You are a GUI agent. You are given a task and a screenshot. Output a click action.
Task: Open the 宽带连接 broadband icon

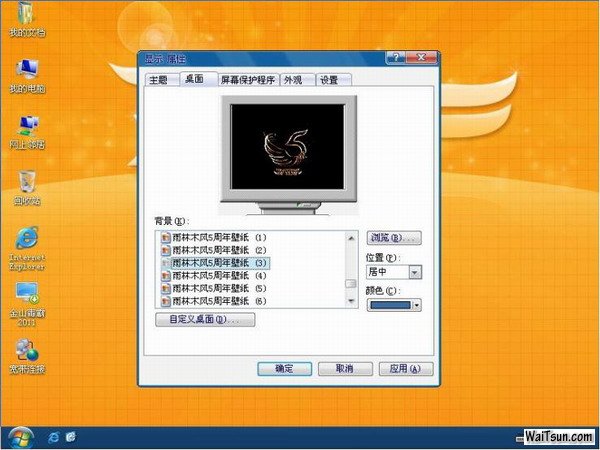pos(26,352)
